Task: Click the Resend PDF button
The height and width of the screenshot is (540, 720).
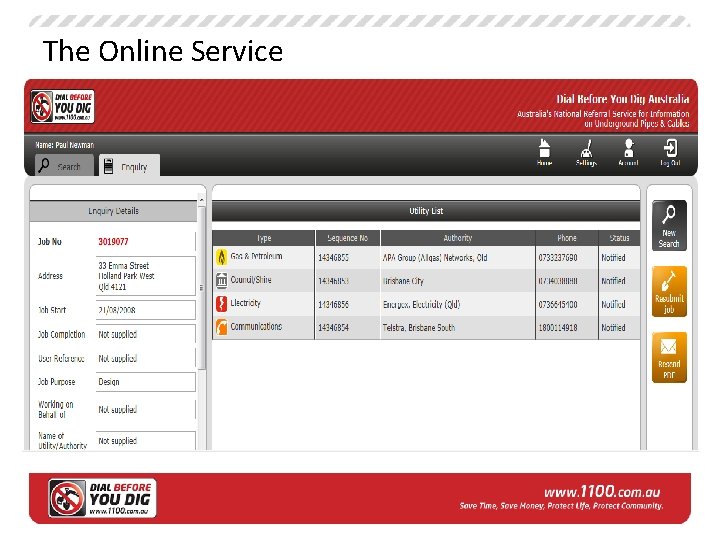Action: pos(669,357)
